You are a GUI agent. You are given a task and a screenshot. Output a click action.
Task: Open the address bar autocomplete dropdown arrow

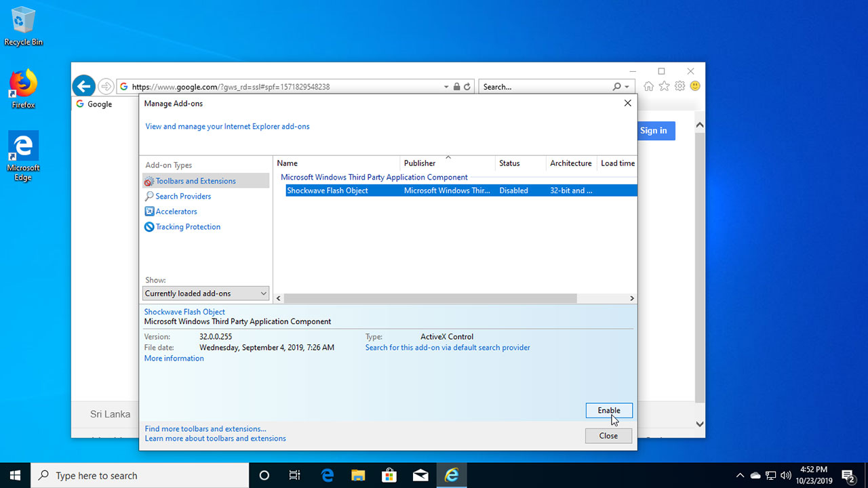pos(446,87)
